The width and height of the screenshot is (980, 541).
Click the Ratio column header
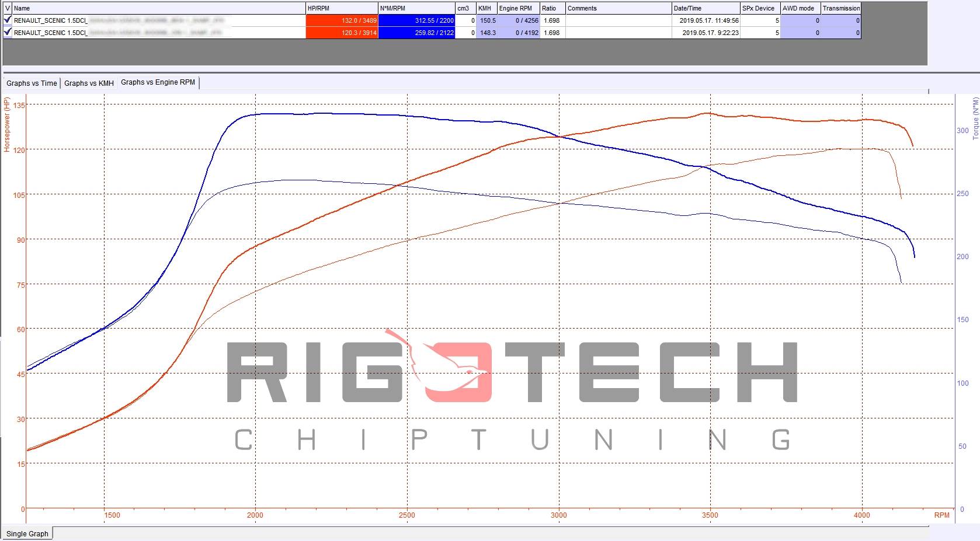552,8
